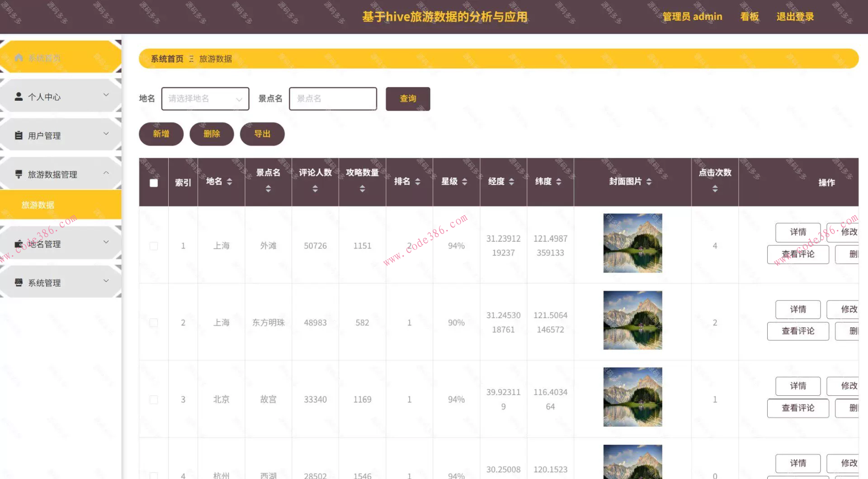Image resolution: width=868 pixels, height=479 pixels.
Task: Click 新增 to add a new record
Action: [161, 134]
